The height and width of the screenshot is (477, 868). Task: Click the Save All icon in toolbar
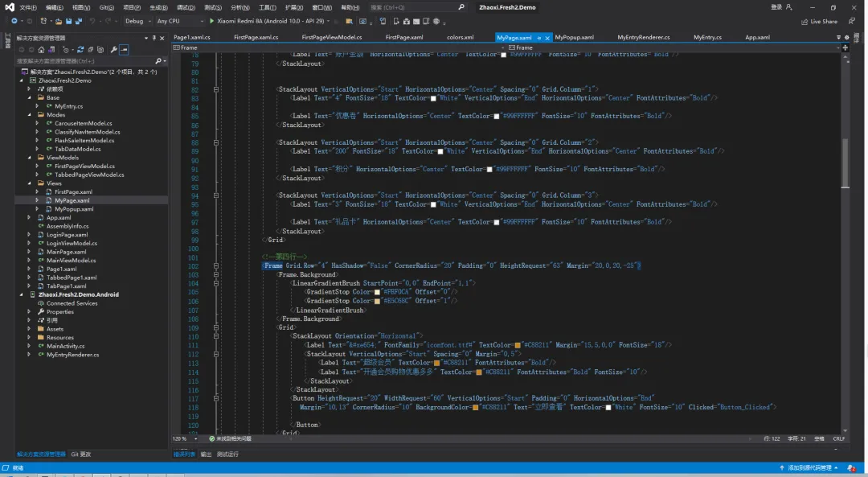tap(79, 21)
